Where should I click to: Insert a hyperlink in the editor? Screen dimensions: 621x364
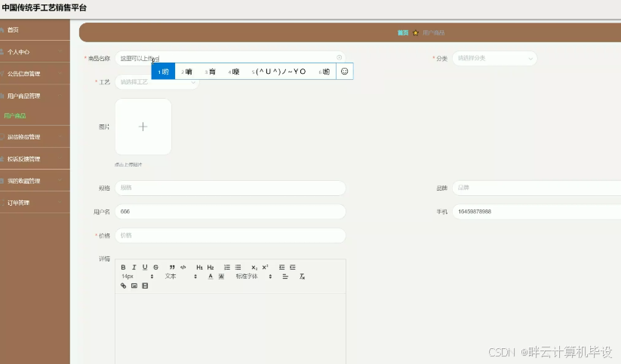[x=123, y=286]
